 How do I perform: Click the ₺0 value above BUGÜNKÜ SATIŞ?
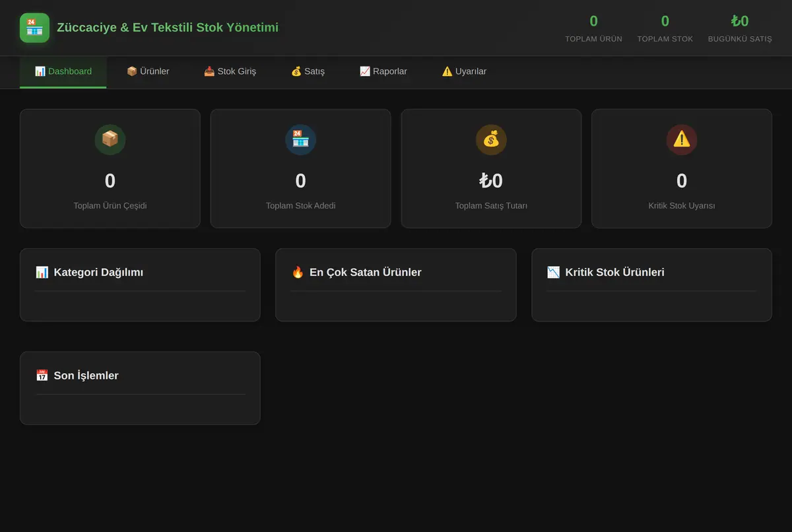point(740,21)
